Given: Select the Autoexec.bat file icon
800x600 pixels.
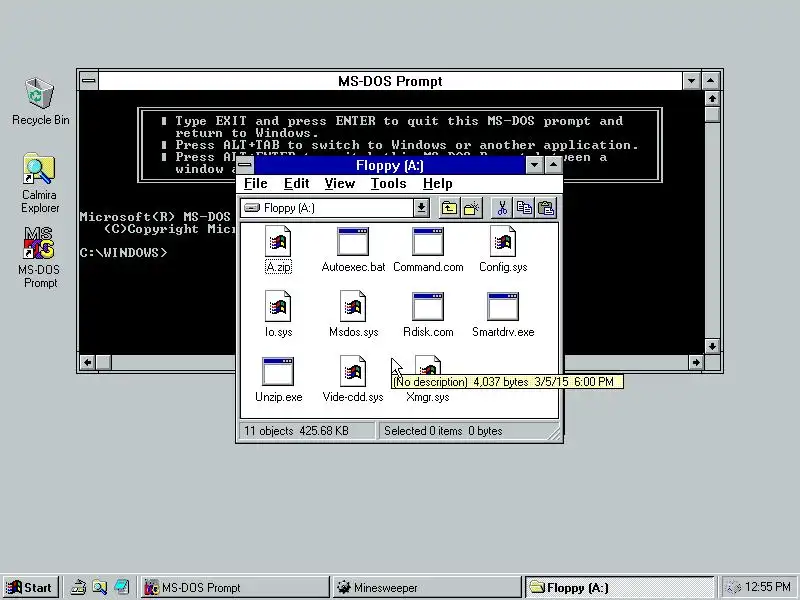Looking at the screenshot, I should (353, 241).
